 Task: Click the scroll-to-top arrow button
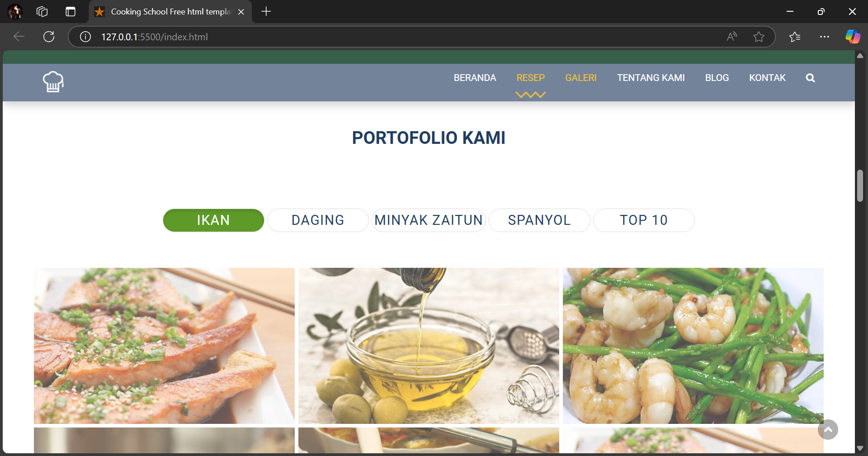828,429
